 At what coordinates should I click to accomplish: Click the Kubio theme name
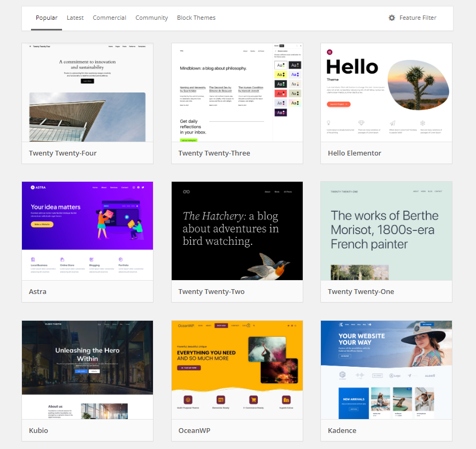39,430
